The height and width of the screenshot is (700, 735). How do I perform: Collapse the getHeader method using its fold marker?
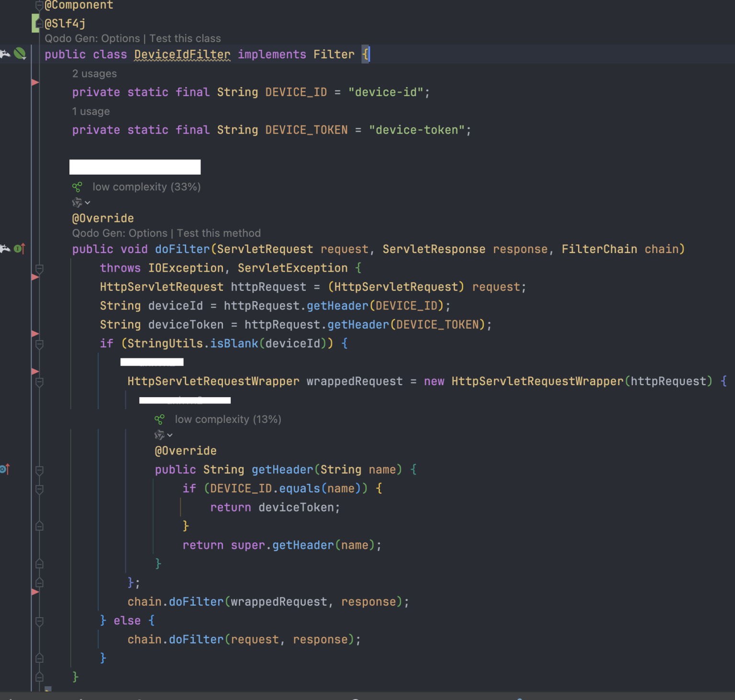(x=40, y=470)
